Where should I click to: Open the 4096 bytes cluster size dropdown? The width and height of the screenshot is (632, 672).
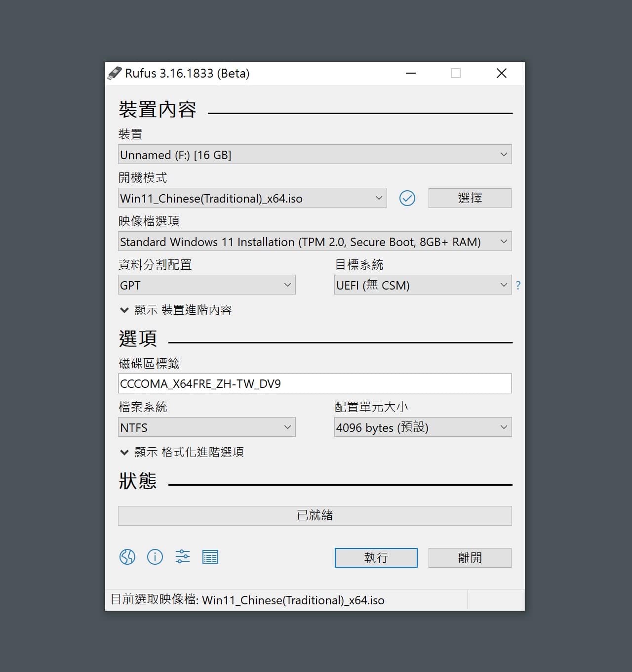(x=423, y=427)
